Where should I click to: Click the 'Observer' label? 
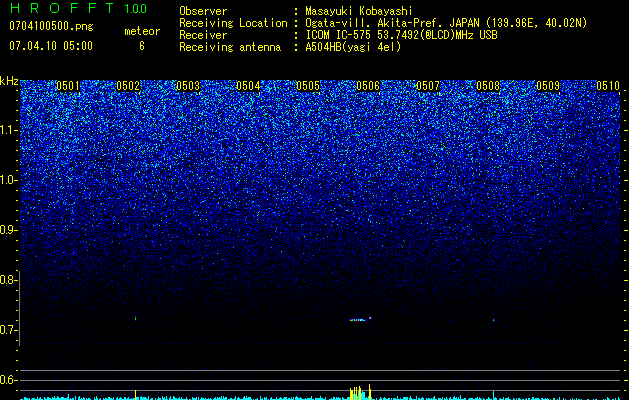pos(203,11)
